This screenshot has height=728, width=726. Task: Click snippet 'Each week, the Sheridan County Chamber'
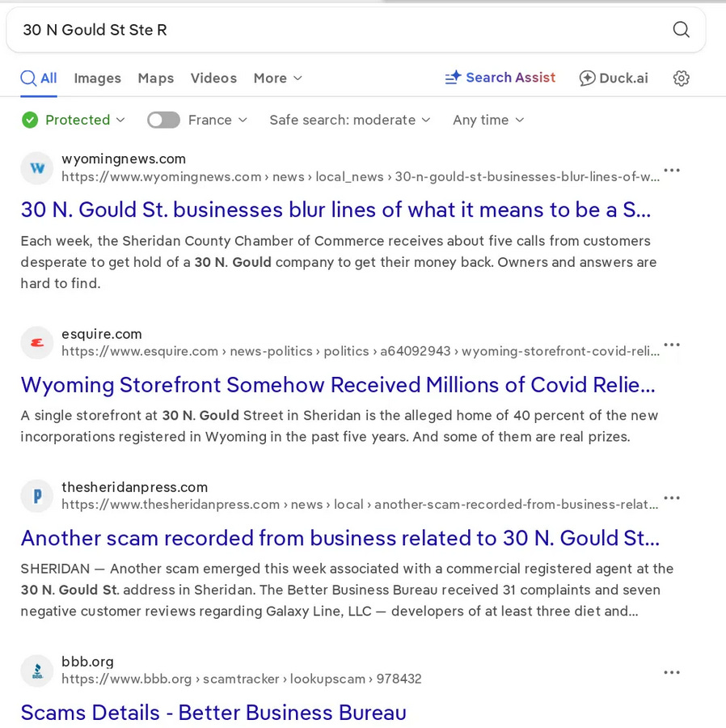pyautogui.click(x=339, y=262)
